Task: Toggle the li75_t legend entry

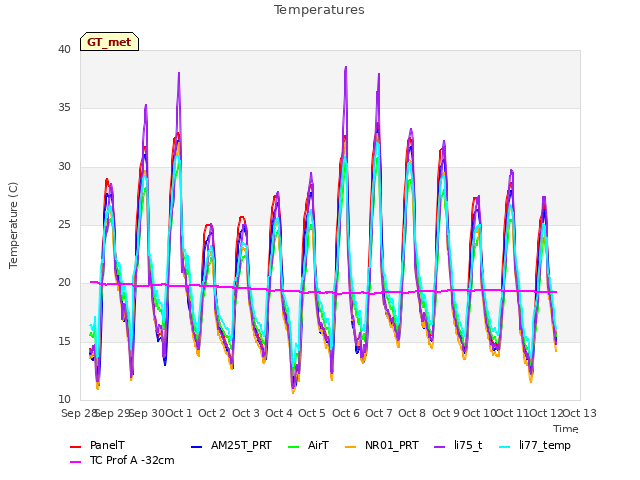Action: (x=458, y=445)
